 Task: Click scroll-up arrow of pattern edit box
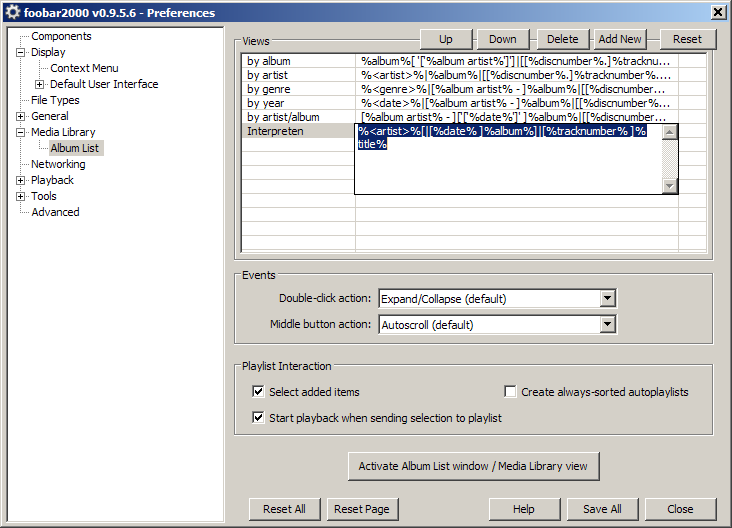pyautogui.click(x=669, y=132)
